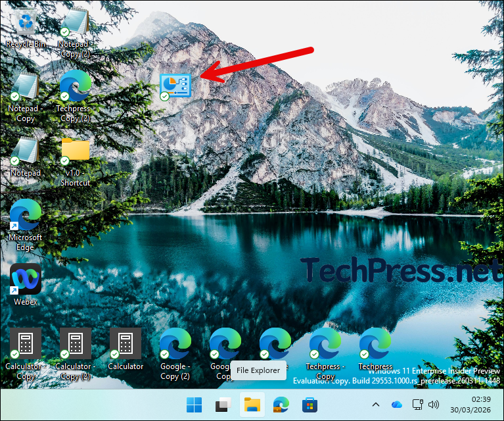Click the File Explorer taskbar button
This screenshot has width=504, height=421.
[252, 405]
